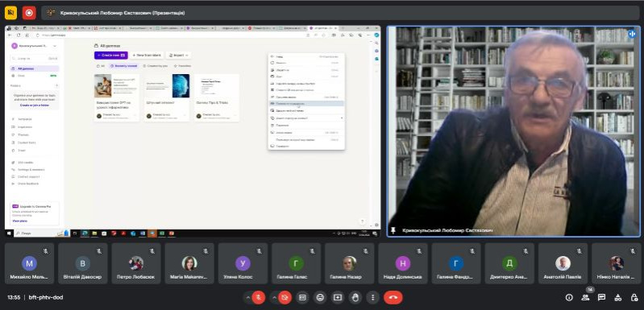Unpin the presenter video using pin icon

click(x=393, y=230)
